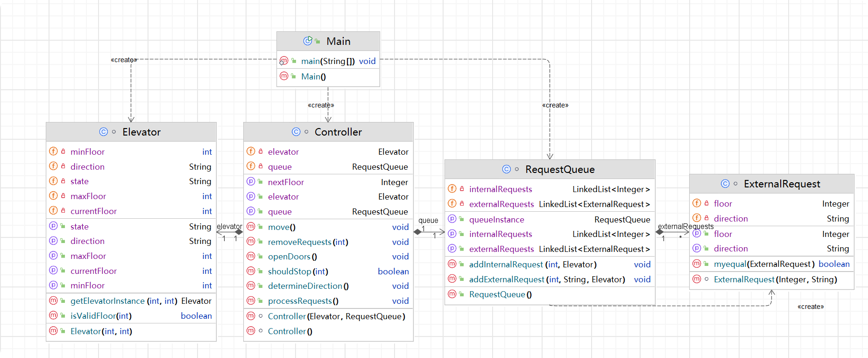The image size is (868, 358).
Task: Select the Elevator class header
Action: 131,132
